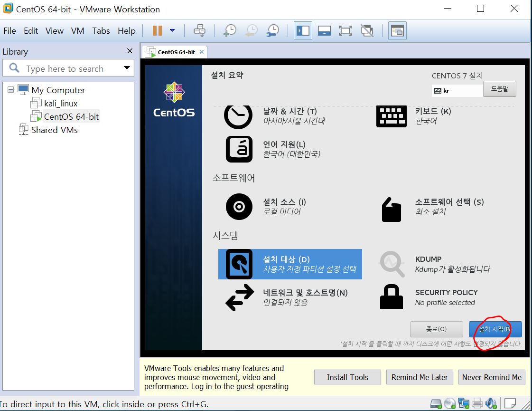Image resolution: width=532 pixels, height=411 pixels.
Task: Open 네트워크 및 호스트명 arrows icon
Action: pyautogui.click(x=240, y=297)
